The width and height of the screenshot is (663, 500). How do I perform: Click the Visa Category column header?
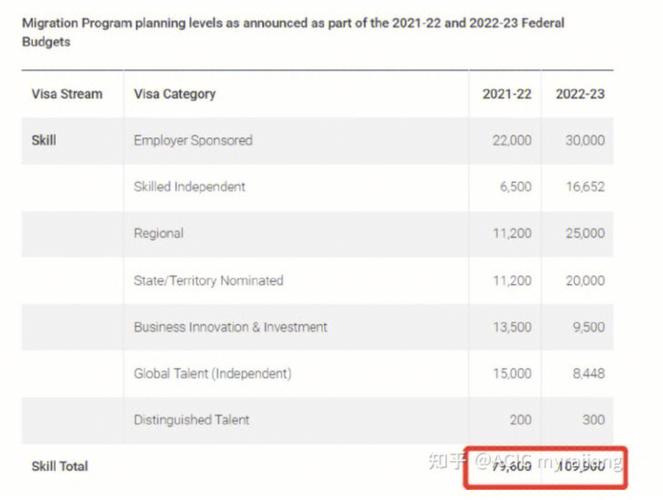coord(175,94)
